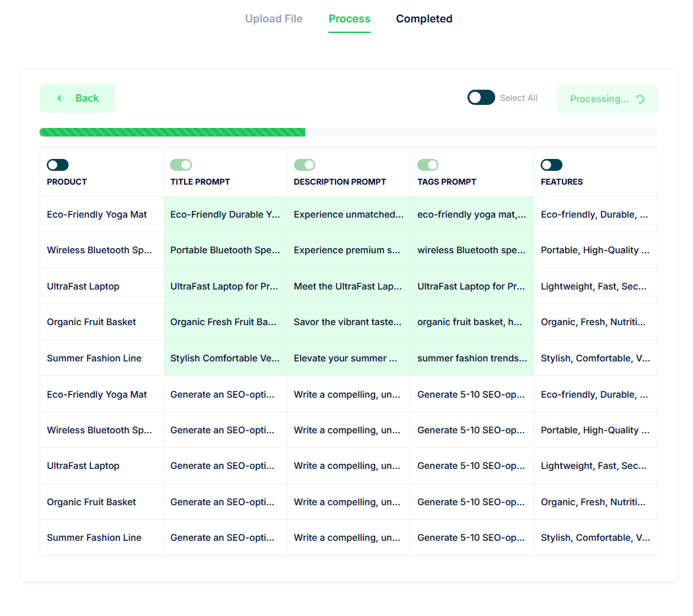Click the back arrow icon

(x=61, y=98)
